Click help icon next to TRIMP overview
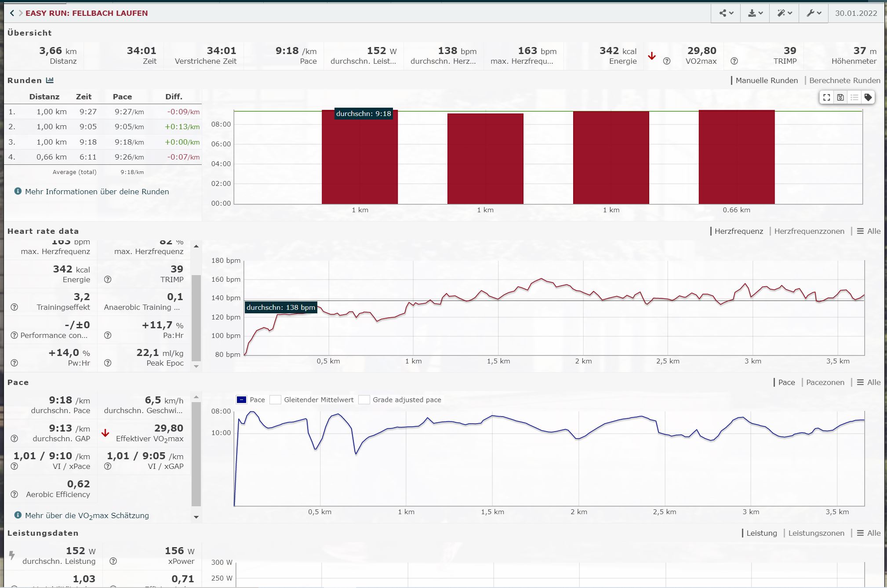 click(734, 61)
